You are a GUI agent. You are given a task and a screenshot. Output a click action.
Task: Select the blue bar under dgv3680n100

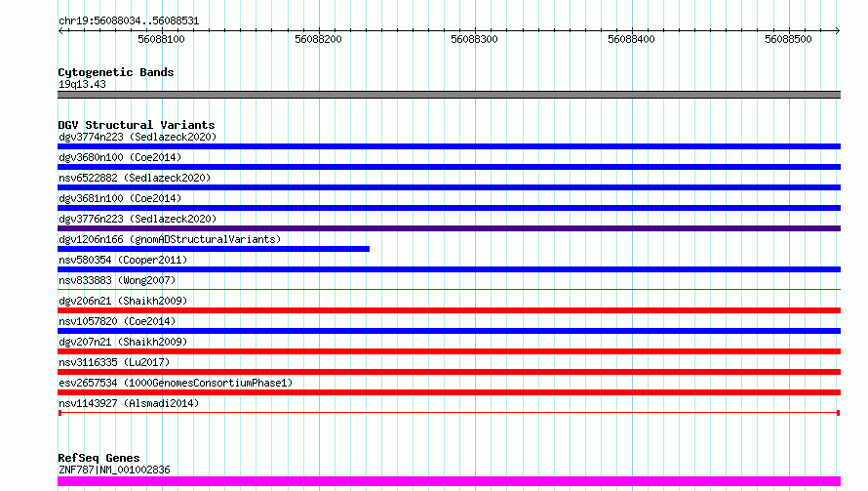[449, 167]
